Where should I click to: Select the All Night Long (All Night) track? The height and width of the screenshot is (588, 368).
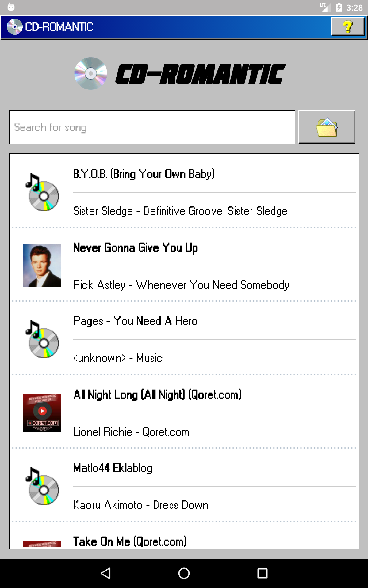pos(157,394)
